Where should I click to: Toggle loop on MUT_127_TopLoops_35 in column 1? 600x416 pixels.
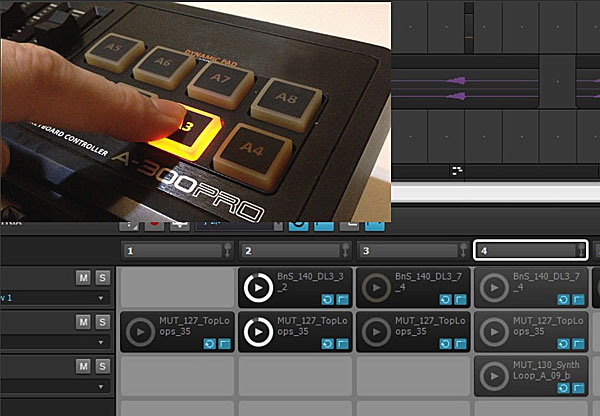(x=210, y=344)
